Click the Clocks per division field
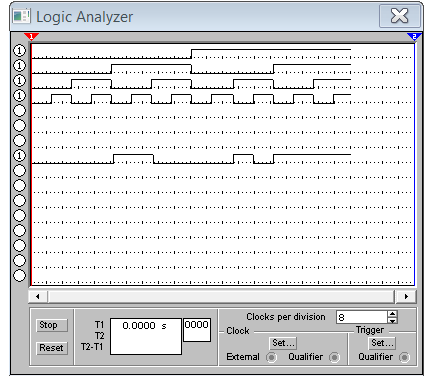The width and height of the screenshot is (429, 381). [362, 317]
